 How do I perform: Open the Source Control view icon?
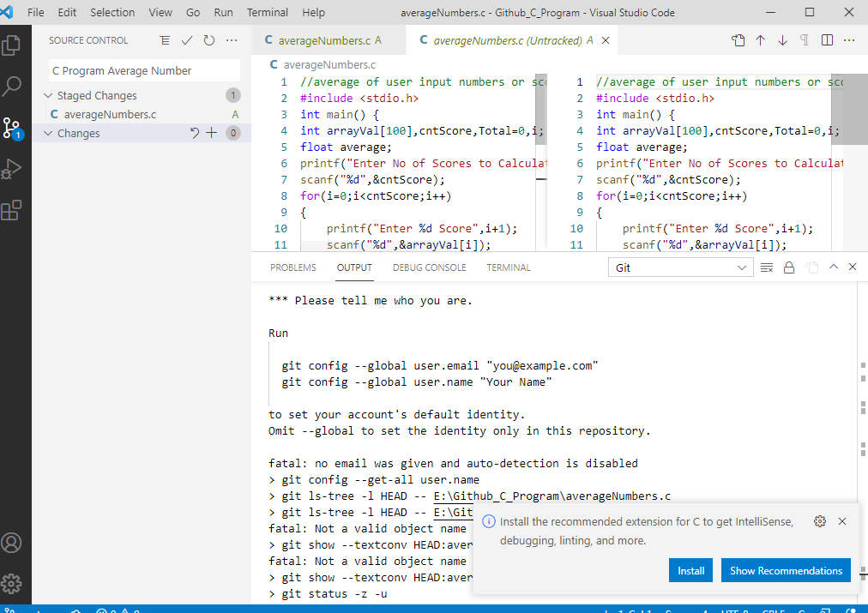click(x=12, y=128)
